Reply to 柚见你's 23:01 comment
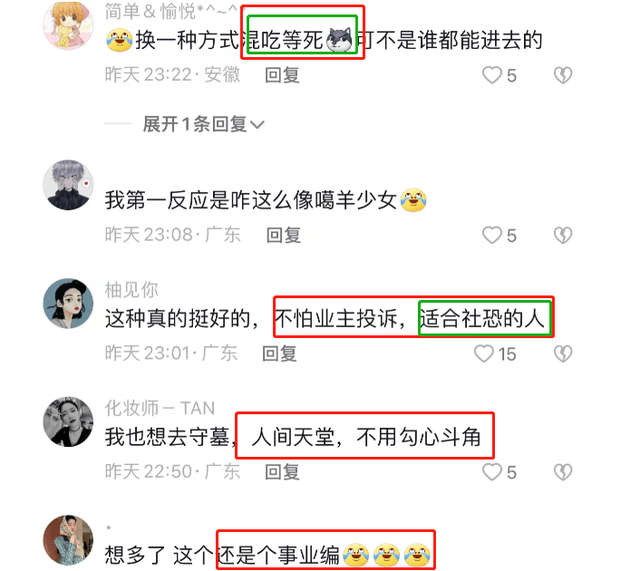 click(279, 354)
